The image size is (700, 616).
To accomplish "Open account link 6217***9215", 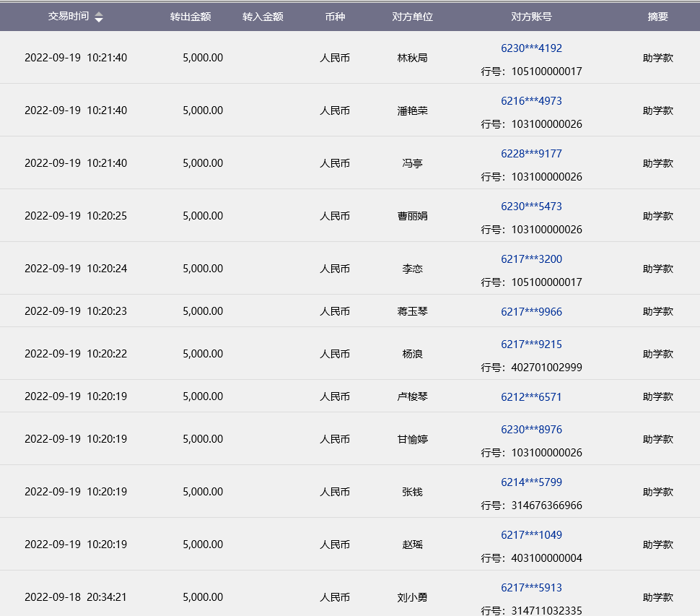I will pos(531,344).
